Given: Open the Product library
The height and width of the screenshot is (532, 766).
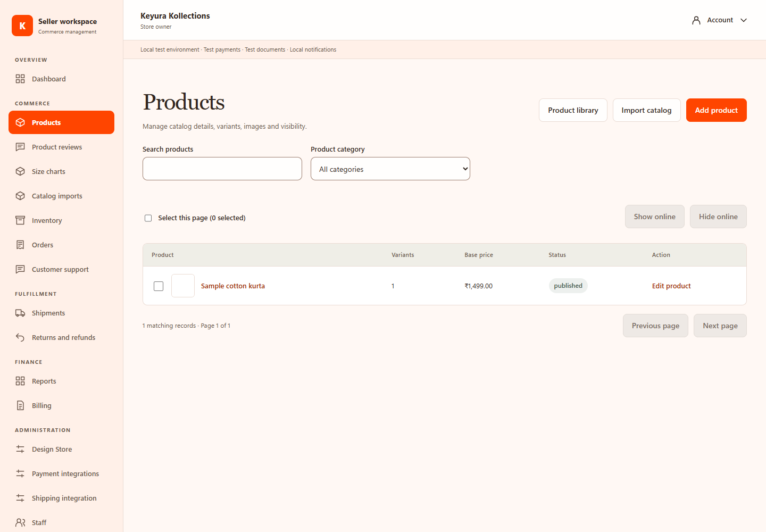Looking at the screenshot, I should (573, 110).
